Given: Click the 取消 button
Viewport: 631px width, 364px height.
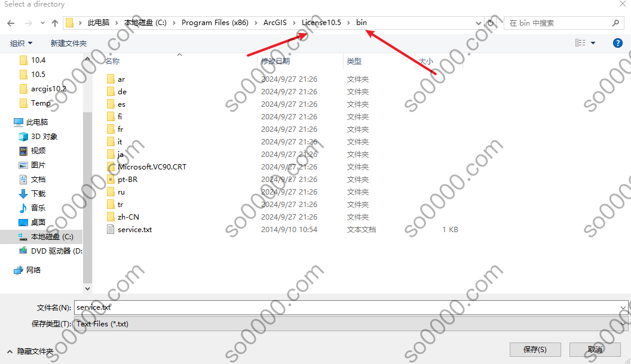Looking at the screenshot, I should click(x=595, y=350).
